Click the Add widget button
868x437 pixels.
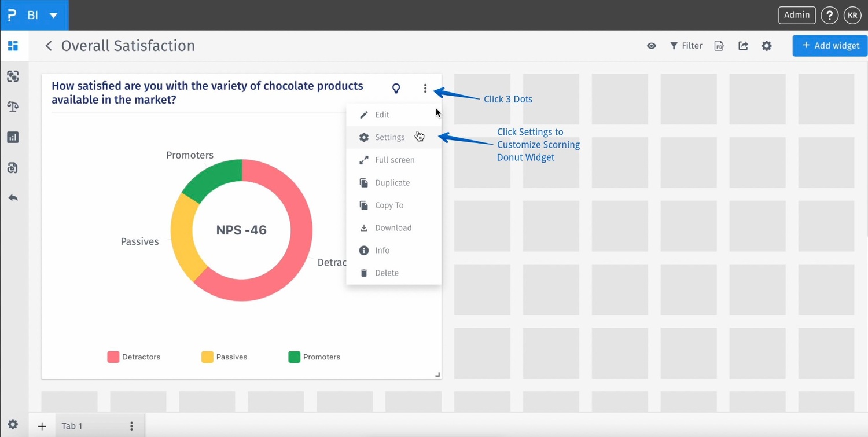click(830, 46)
